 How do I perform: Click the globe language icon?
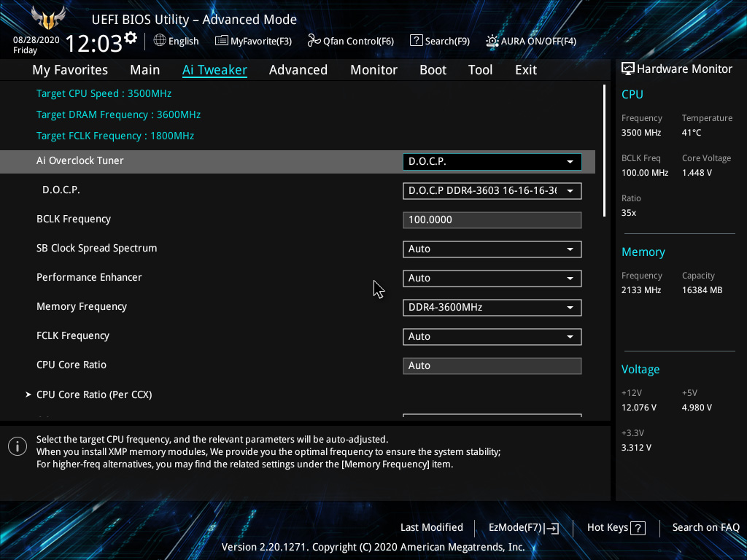tap(160, 41)
